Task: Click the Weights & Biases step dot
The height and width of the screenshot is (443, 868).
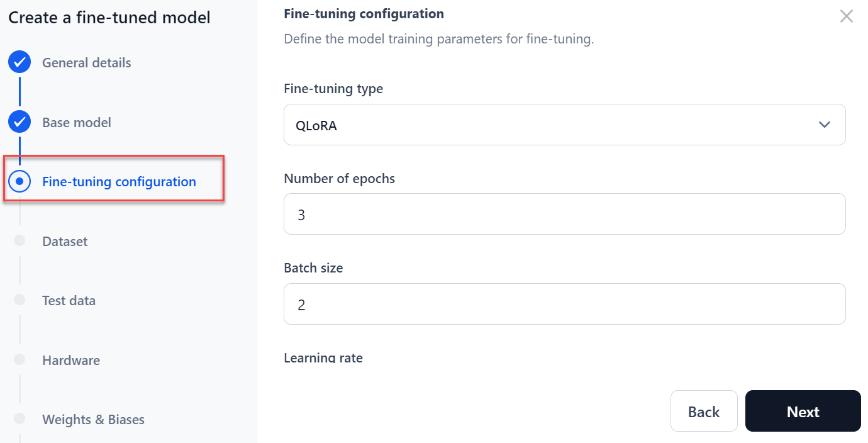Action: click(x=19, y=418)
